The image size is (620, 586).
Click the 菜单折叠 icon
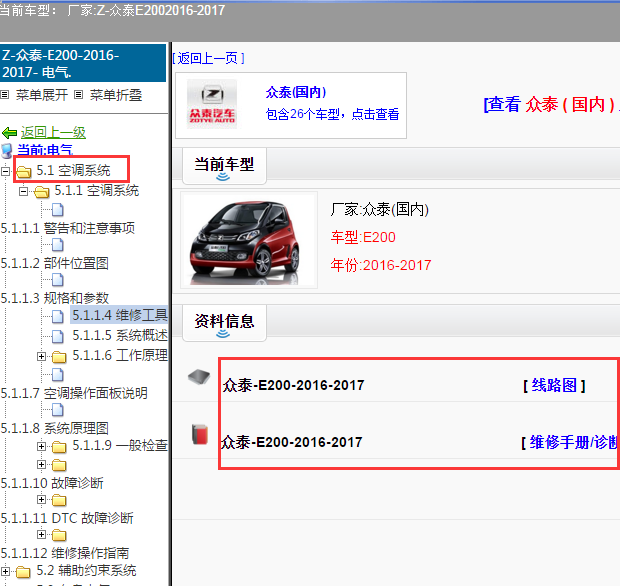(x=79, y=95)
